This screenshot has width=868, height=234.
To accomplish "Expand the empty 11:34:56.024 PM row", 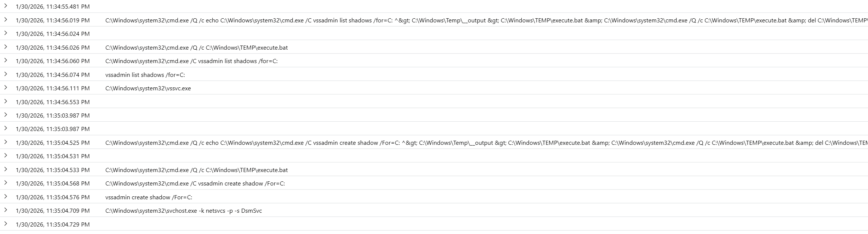I will coord(6,33).
